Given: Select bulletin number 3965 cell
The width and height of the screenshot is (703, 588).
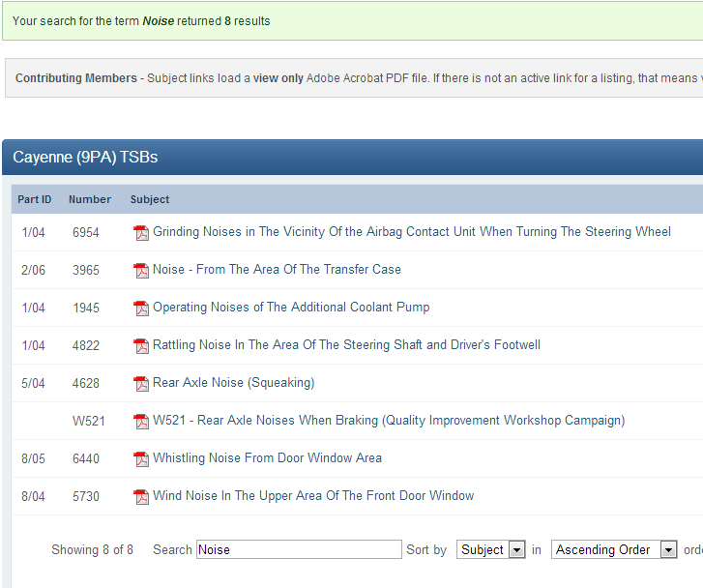Looking at the screenshot, I should (86, 271).
